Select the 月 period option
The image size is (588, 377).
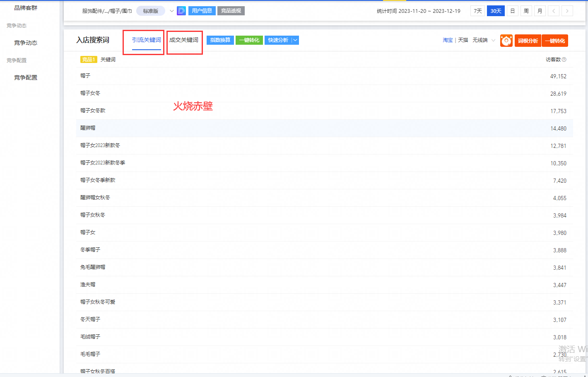[540, 11]
